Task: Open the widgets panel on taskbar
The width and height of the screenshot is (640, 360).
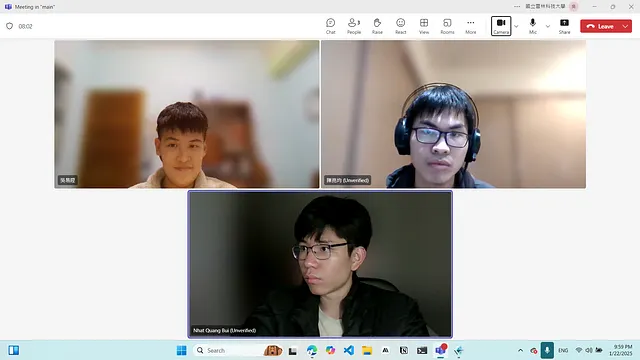Action: (13, 350)
